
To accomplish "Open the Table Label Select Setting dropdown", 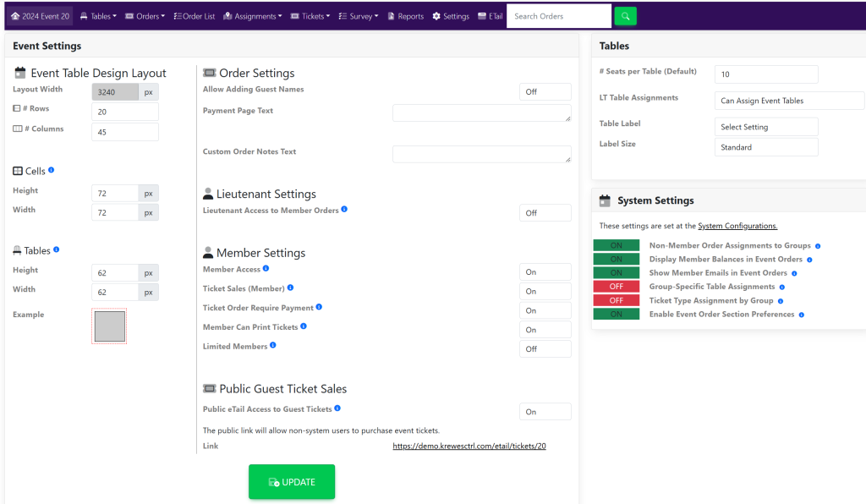I will [765, 127].
